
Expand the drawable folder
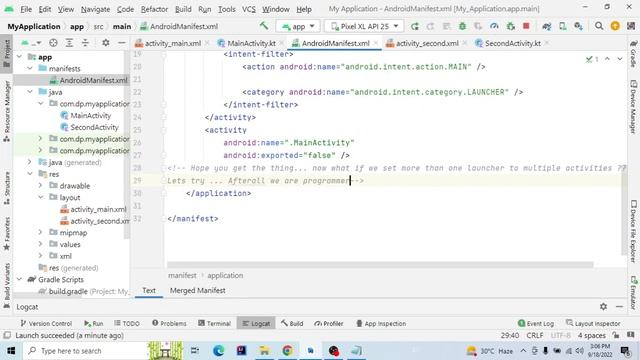point(40,186)
